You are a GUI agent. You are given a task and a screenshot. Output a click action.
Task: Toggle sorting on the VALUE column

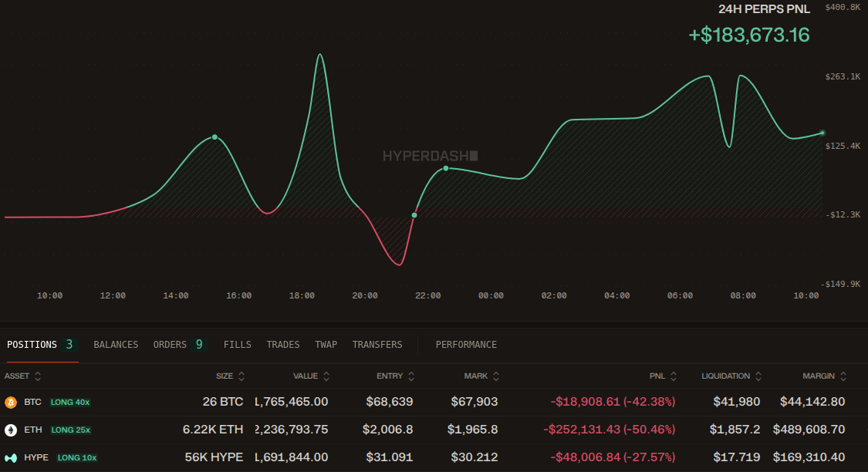point(325,376)
